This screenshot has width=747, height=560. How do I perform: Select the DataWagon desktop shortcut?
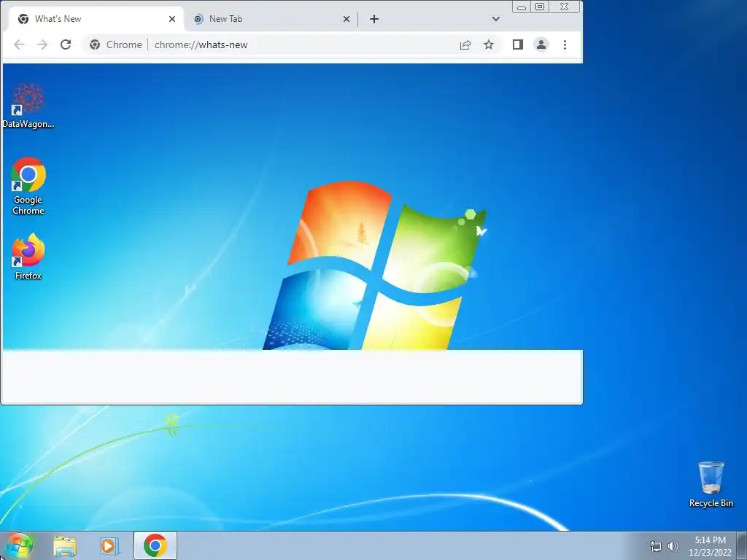tap(28, 106)
